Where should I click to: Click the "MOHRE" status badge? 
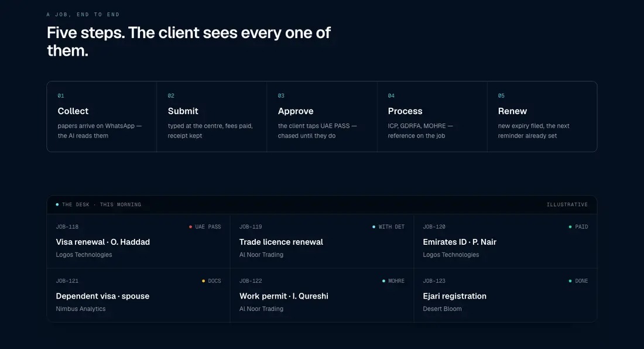(393, 281)
